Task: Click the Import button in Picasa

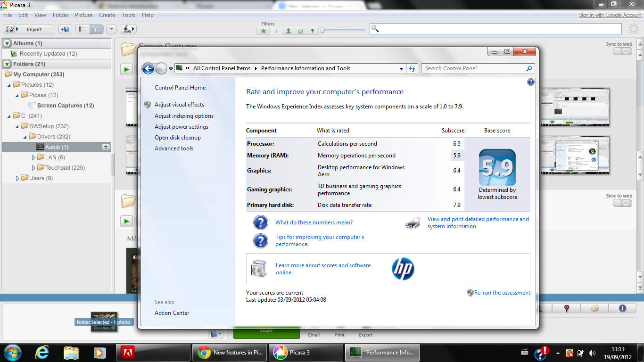Action: click(x=29, y=29)
